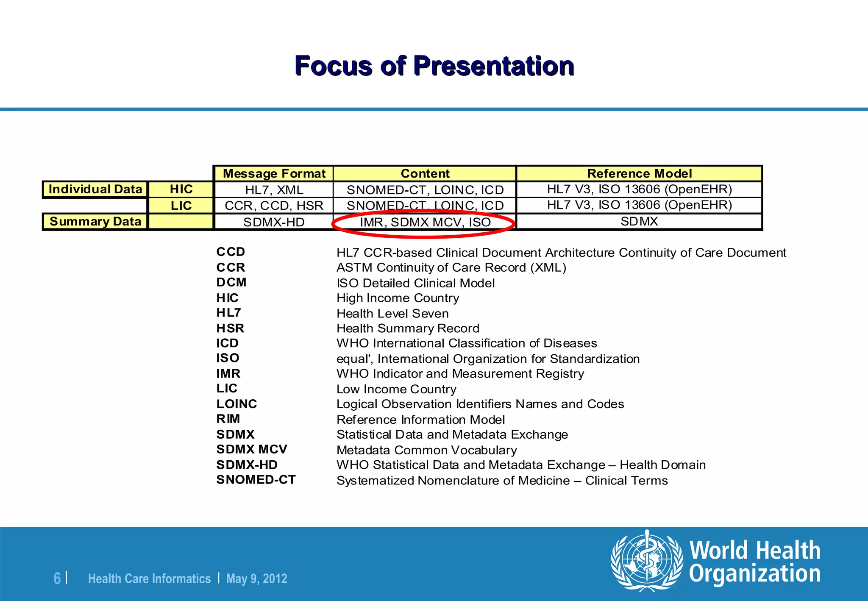Click the IMR glossary abbreviation
This screenshot has width=868, height=601.
[x=228, y=374]
